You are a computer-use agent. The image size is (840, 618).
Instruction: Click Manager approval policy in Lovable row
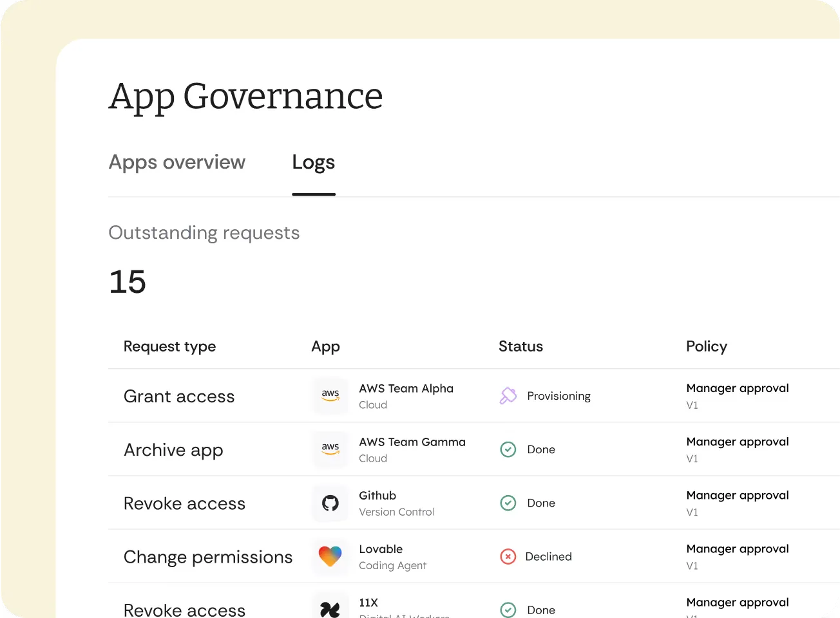(738, 548)
